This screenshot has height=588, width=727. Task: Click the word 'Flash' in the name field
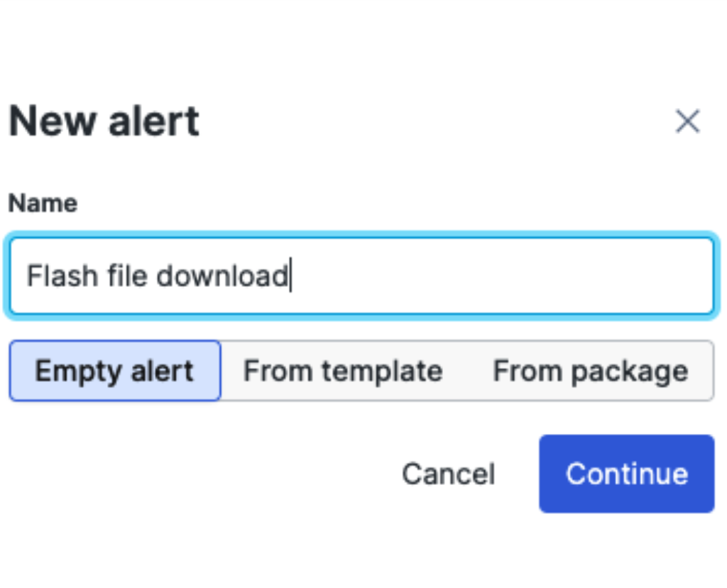click(62, 276)
